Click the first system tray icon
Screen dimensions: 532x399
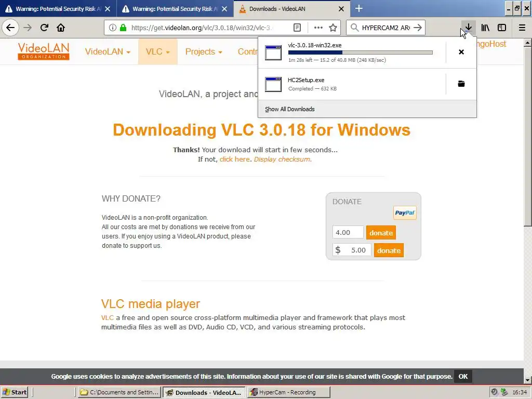pos(495,392)
